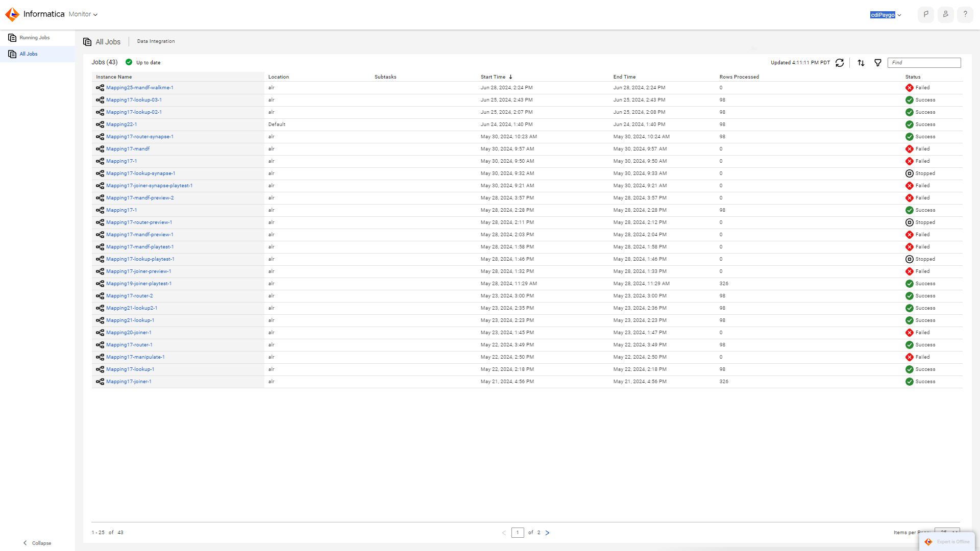Image resolution: width=980 pixels, height=551 pixels.
Task: Click the user profile icon
Action: click(x=946, y=15)
